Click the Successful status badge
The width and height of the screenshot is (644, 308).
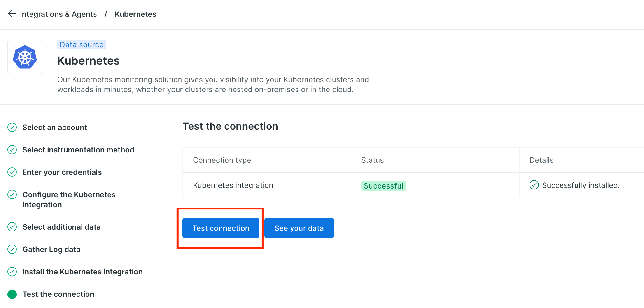384,186
